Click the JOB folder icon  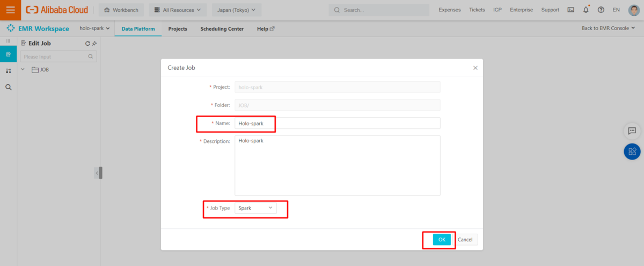[x=35, y=70]
